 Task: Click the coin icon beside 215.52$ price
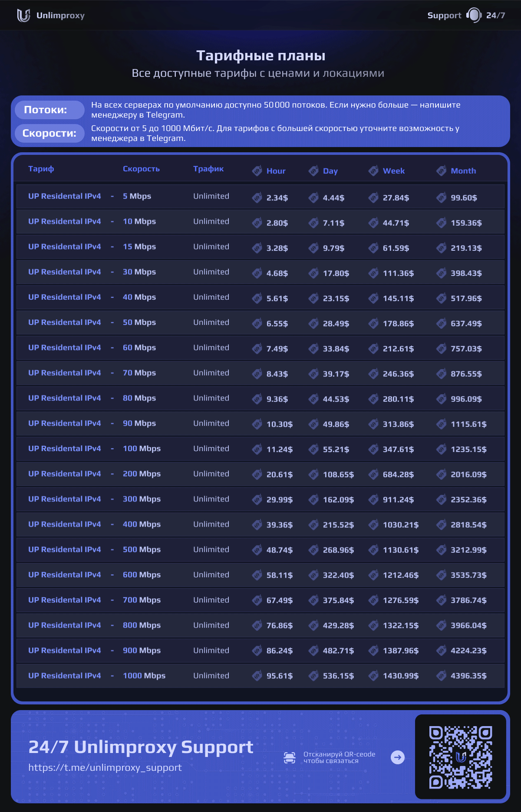point(313,525)
